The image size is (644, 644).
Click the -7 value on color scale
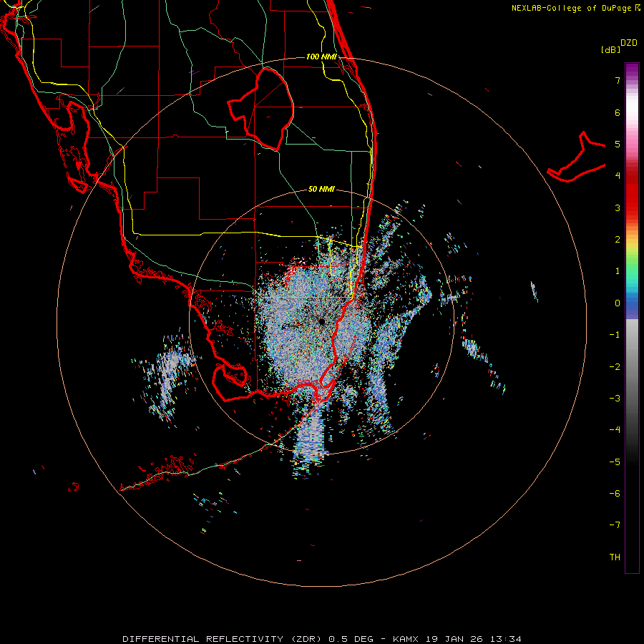[615, 525]
